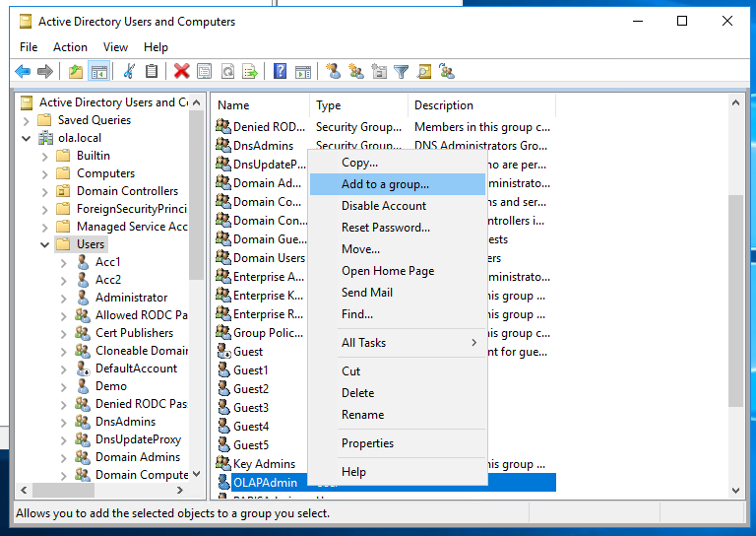Screen dimensions: 756x536
Task: Click the Export List toolbar icon
Action: 250,72
